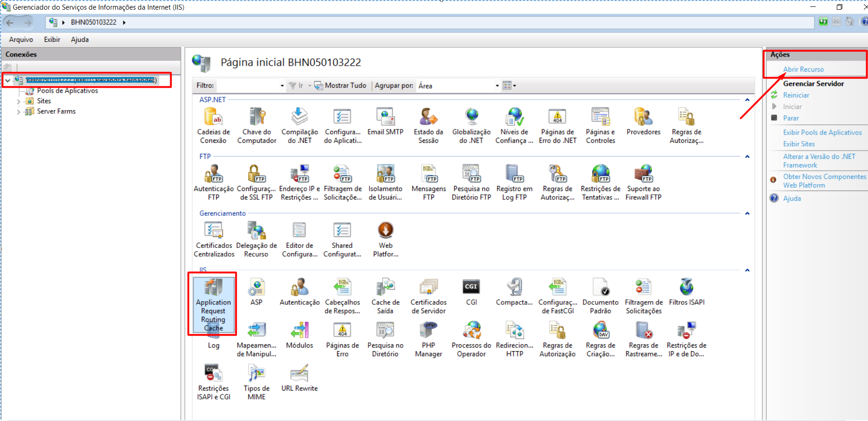Open Suporte ao Firewall FTP

pyautogui.click(x=644, y=183)
